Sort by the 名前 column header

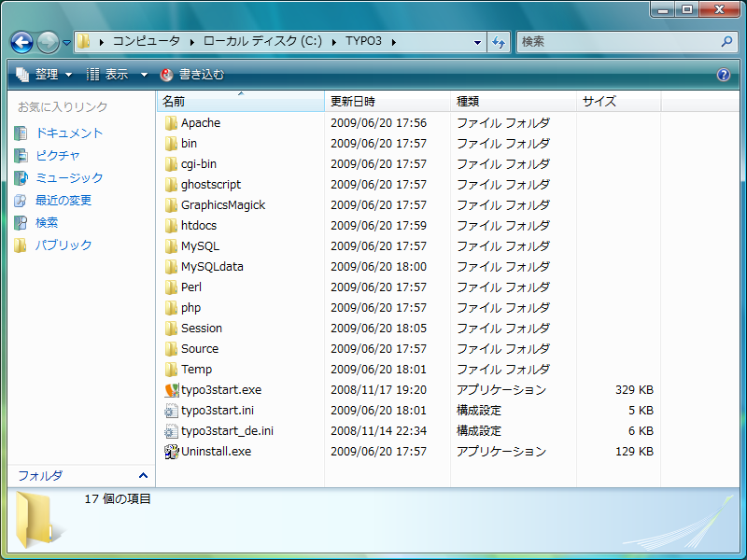pos(241,101)
